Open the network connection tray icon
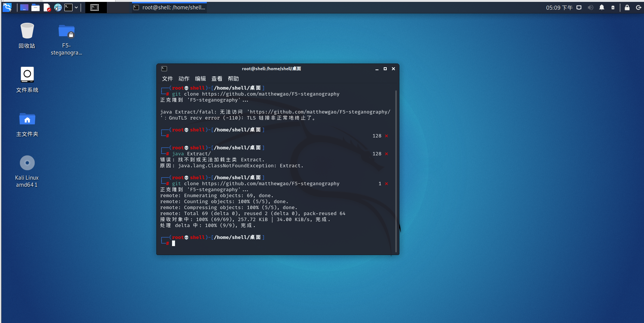Screen dimensions: 644x323 coord(579,7)
